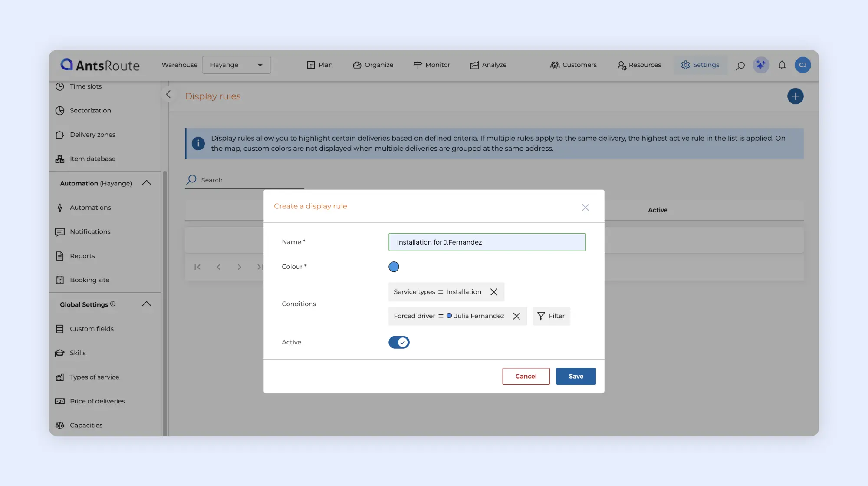Go to the Resources section
Viewport: 868px width, 486px height.
639,65
